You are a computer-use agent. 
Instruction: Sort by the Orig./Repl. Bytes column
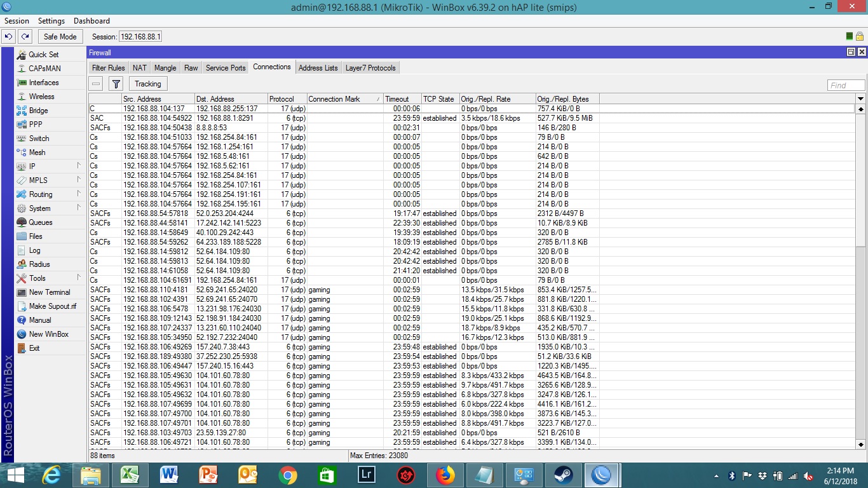567,99
